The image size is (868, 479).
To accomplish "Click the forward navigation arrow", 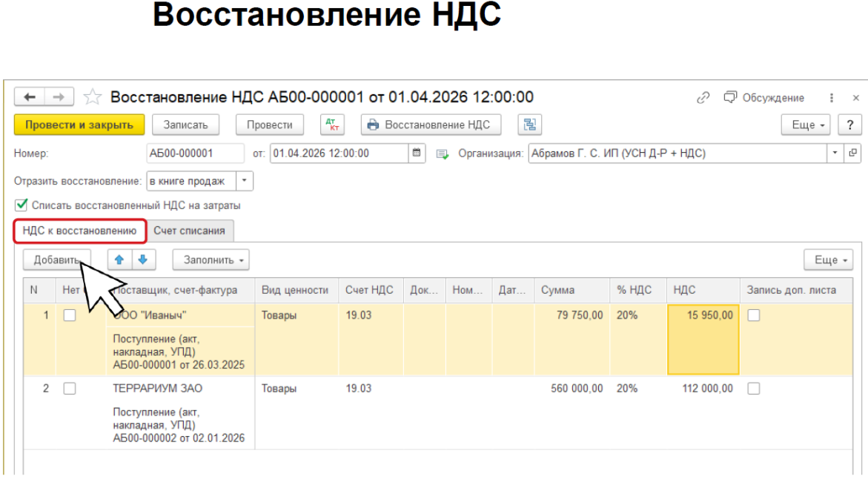I will (59, 98).
